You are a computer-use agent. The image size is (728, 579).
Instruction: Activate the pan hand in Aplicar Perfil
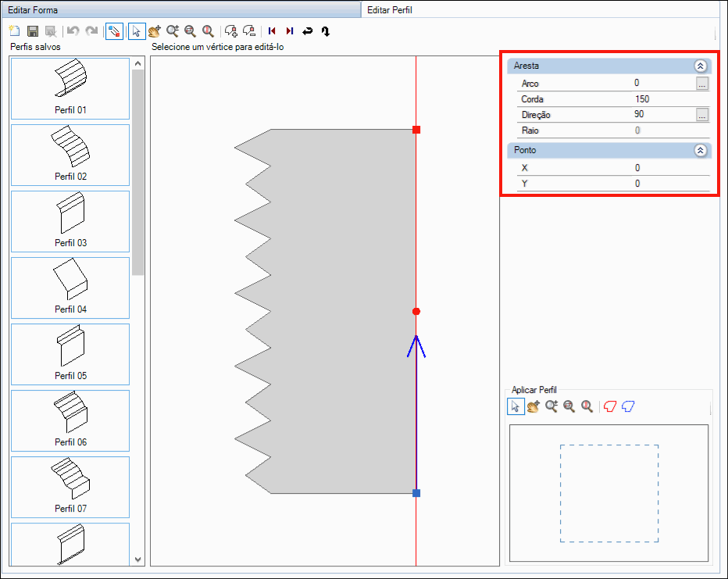(534, 406)
